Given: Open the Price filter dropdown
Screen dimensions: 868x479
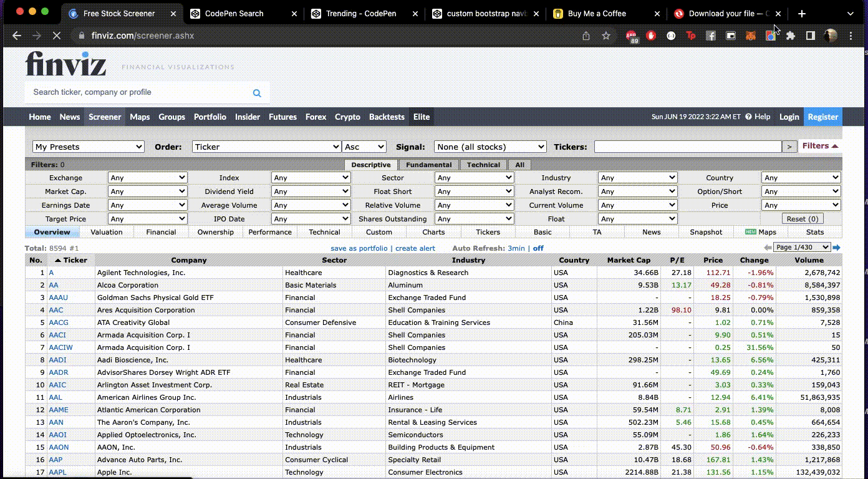Looking at the screenshot, I should click(x=801, y=205).
